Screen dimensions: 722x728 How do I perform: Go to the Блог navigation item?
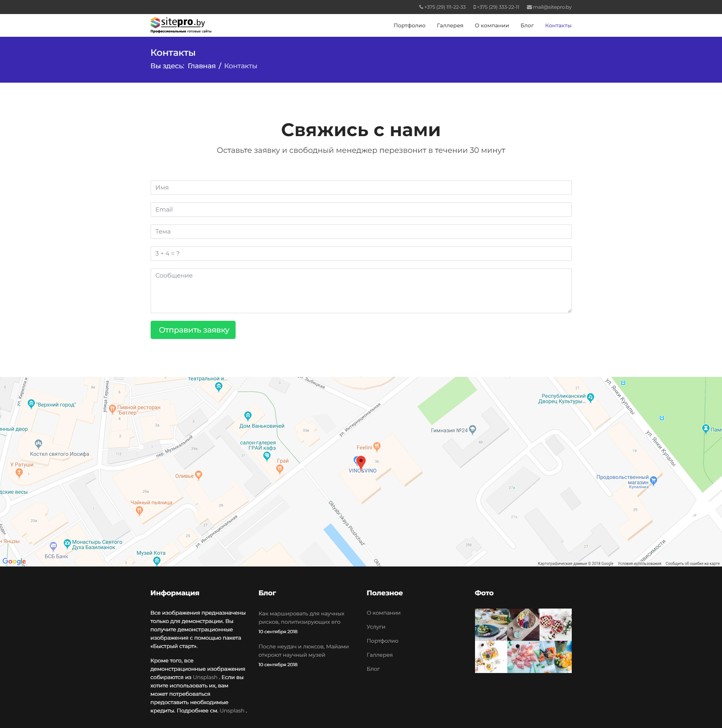[527, 25]
